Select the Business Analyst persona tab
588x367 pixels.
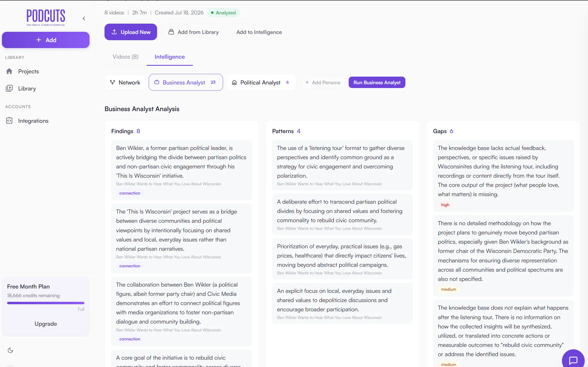(x=186, y=82)
